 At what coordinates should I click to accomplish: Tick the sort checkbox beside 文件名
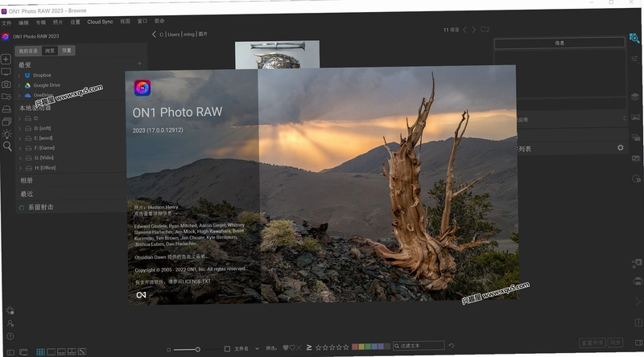point(227,349)
